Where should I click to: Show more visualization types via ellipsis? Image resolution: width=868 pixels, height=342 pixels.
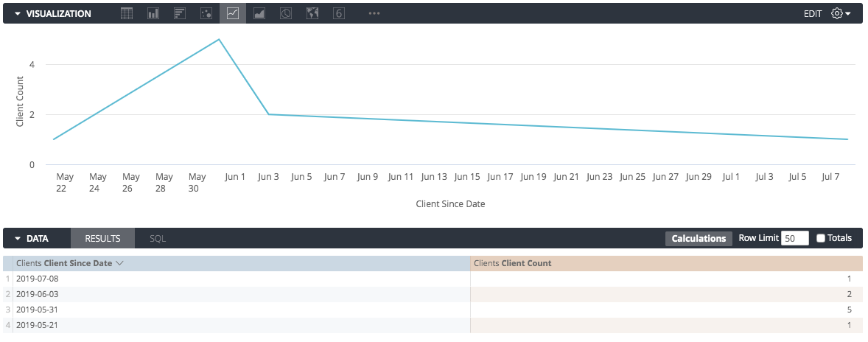point(374,13)
